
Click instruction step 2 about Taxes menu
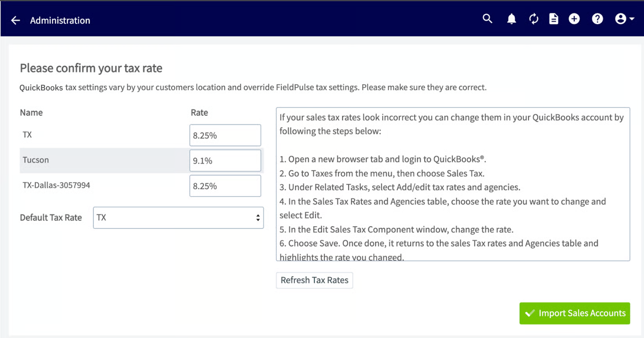pyautogui.click(x=382, y=173)
